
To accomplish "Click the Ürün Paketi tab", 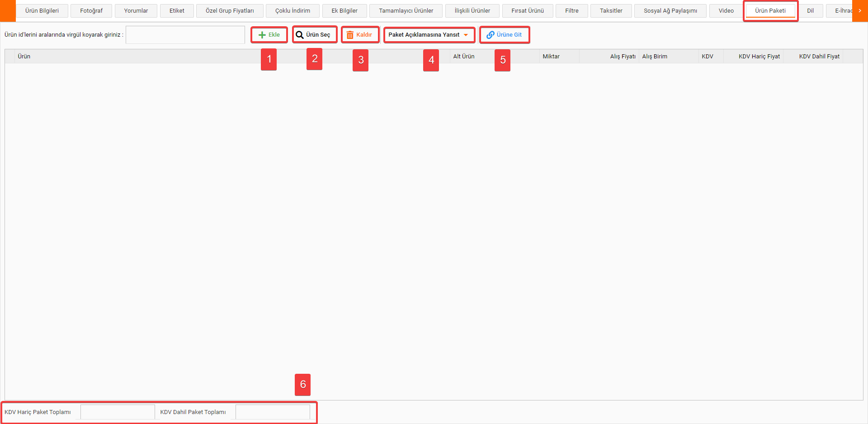I will 770,11.
